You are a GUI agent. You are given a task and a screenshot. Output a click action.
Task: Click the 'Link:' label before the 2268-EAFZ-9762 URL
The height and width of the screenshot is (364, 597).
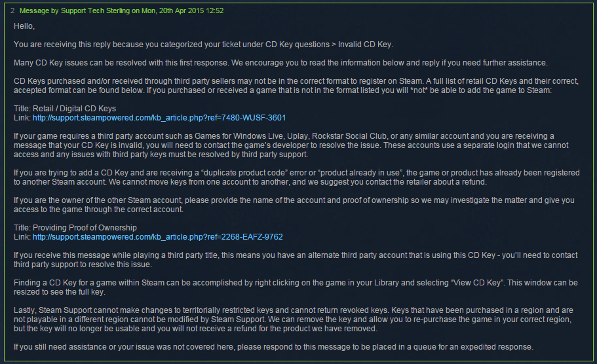pos(22,237)
